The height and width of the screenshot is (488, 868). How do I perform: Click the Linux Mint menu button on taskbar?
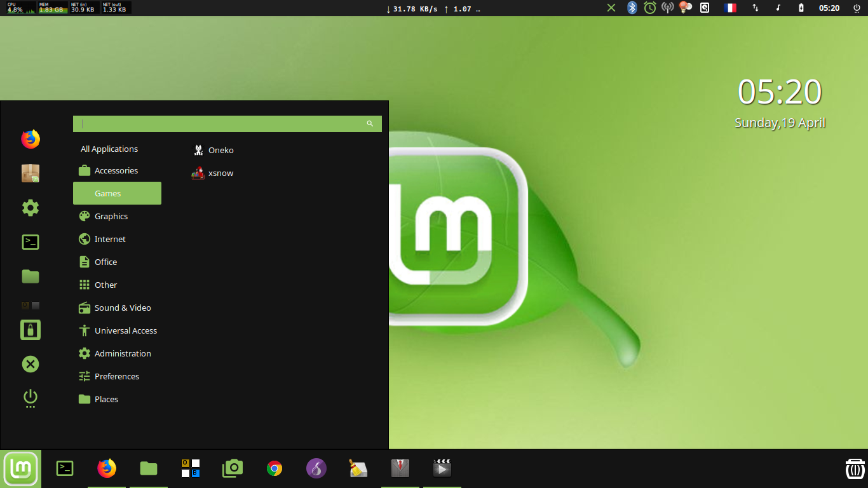[x=21, y=469]
